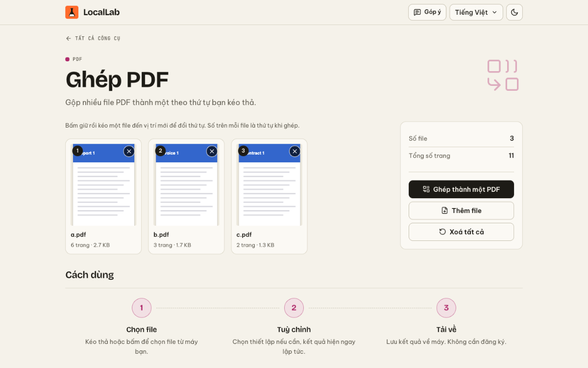This screenshot has height=368, width=588.
Task: Toggle dark mode with the moon icon
Action: point(514,12)
